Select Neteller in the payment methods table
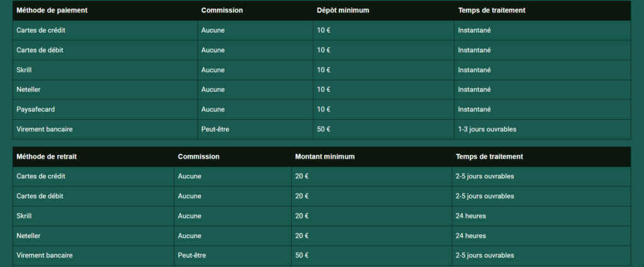The image size is (644, 267). point(29,90)
